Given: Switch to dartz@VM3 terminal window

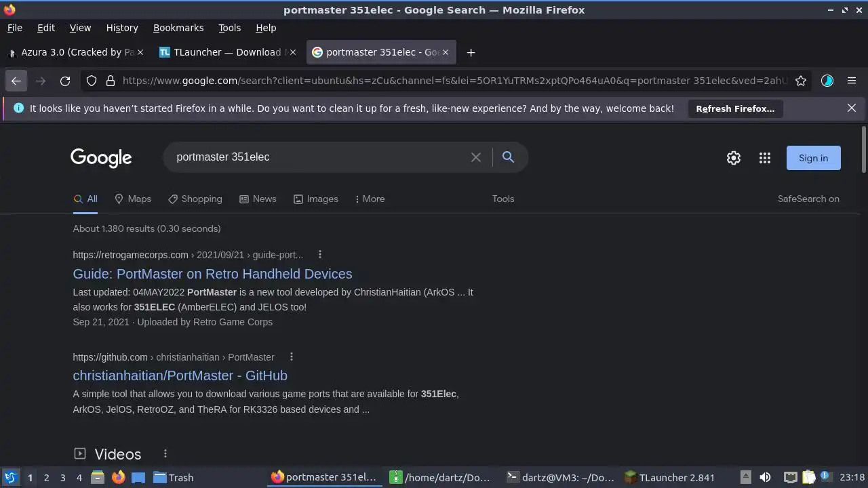Looking at the screenshot, I should (x=561, y=477).
